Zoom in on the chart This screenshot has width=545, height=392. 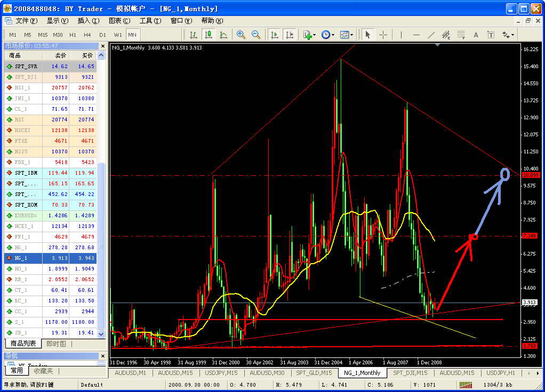coord(241,35)
